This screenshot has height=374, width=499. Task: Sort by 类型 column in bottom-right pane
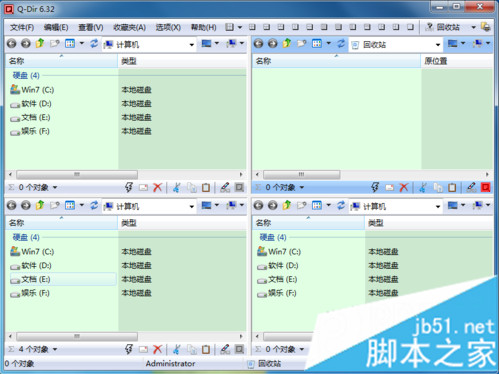(429, 223)
